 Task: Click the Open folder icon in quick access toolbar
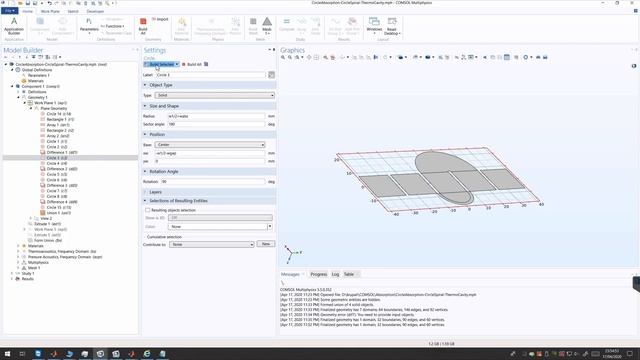(20, 3)
